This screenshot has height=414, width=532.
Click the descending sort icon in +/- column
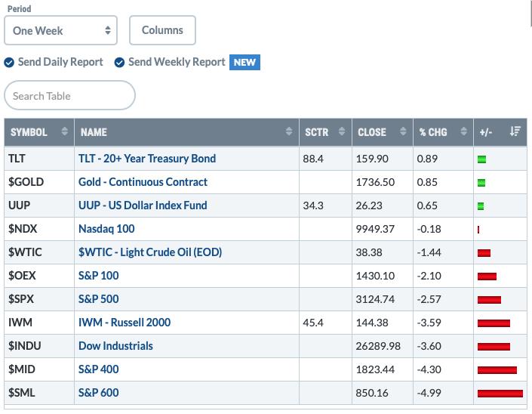pyautogui.click(x=515, y=131)
